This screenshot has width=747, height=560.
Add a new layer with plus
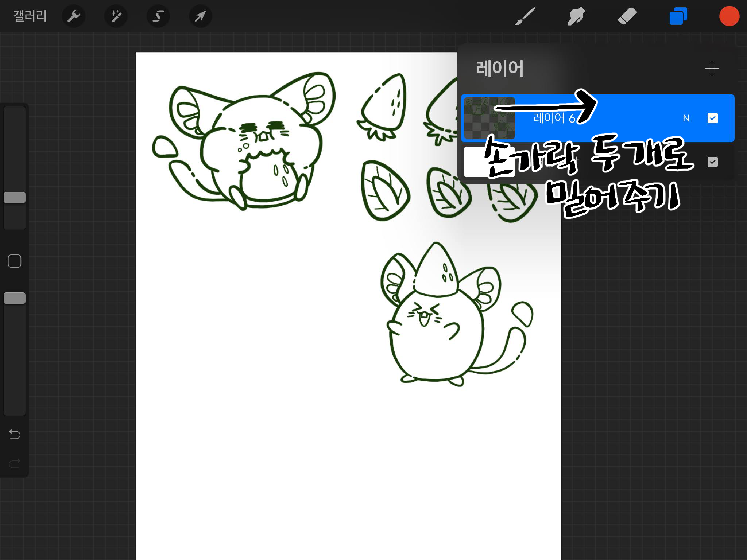coord(712,69)
